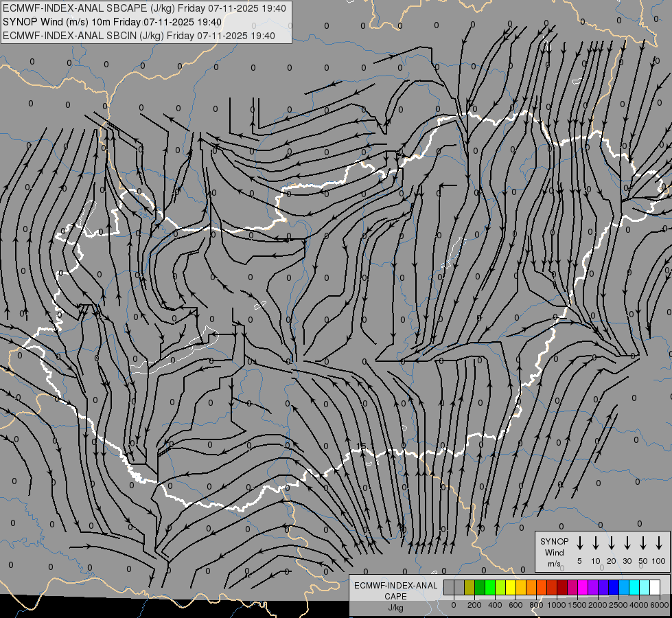Image resolution: width=672 pixels, height=618 pixels.
Task: Click the 2500 tick label on CAPE scale
Action: [x=618, y=605]
